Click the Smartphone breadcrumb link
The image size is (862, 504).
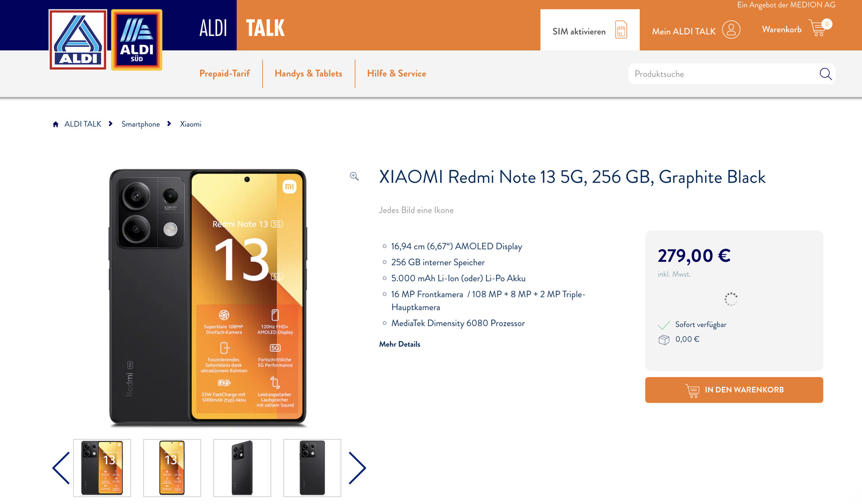point(141,123)
